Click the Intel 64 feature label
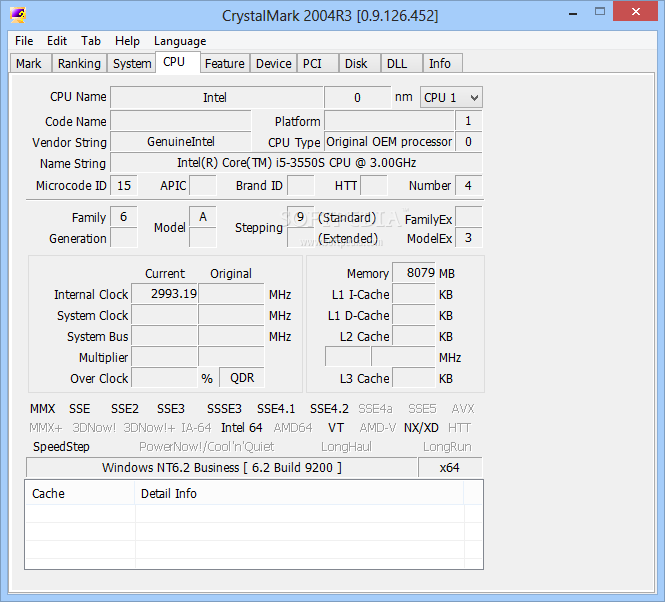 (x=242, y=428)
